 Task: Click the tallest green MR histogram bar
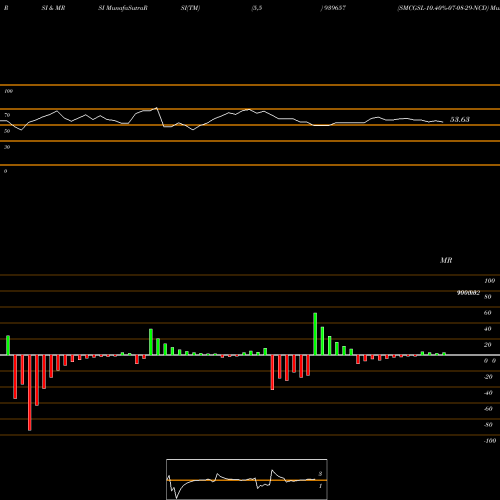pos(315,334)
